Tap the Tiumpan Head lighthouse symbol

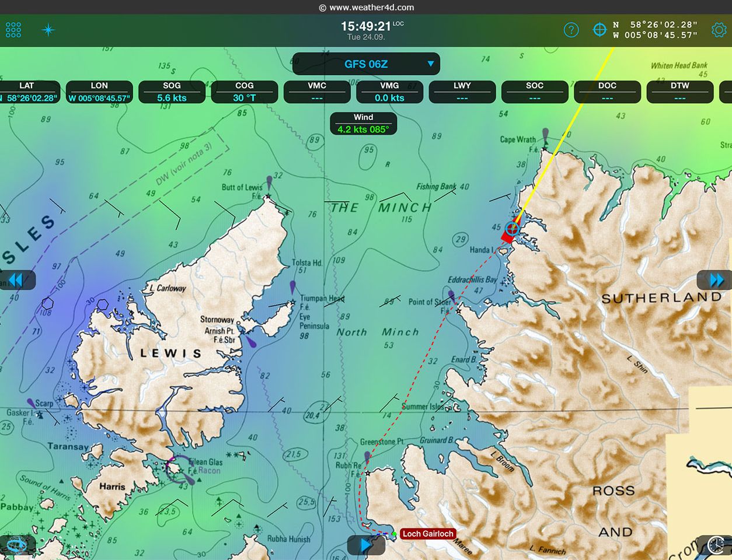(292, 293)
